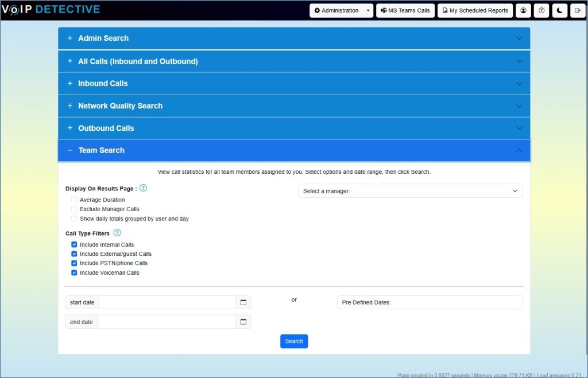The width and height of the screenshot is (588, 378).
Task: Click the help icon beside Display On Results Page
Action: coord(143,188)
